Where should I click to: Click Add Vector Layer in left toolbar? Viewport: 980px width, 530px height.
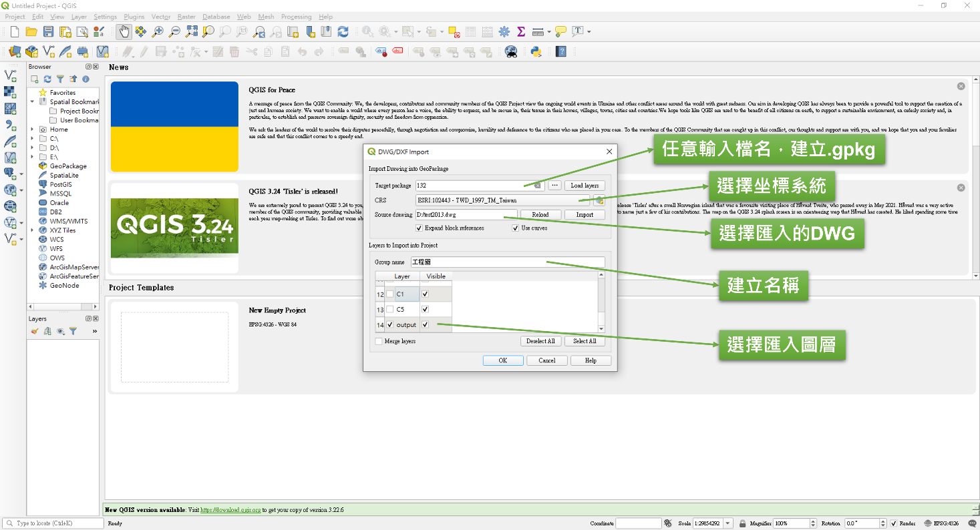pyautogui.click(x=10, y=75)
